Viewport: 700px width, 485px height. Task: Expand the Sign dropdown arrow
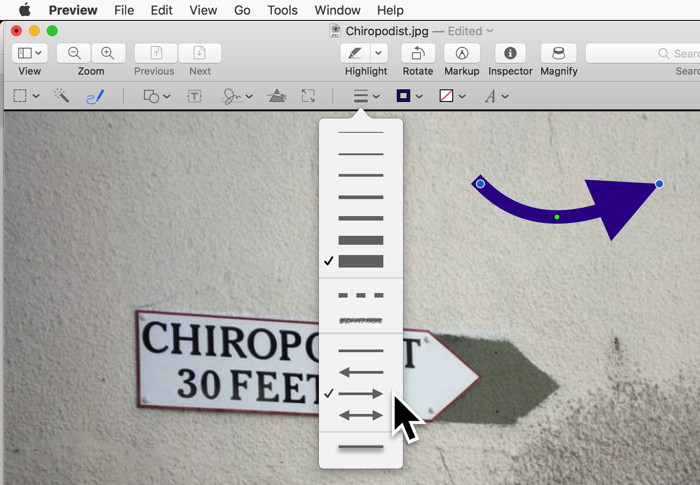pos(249,96)
